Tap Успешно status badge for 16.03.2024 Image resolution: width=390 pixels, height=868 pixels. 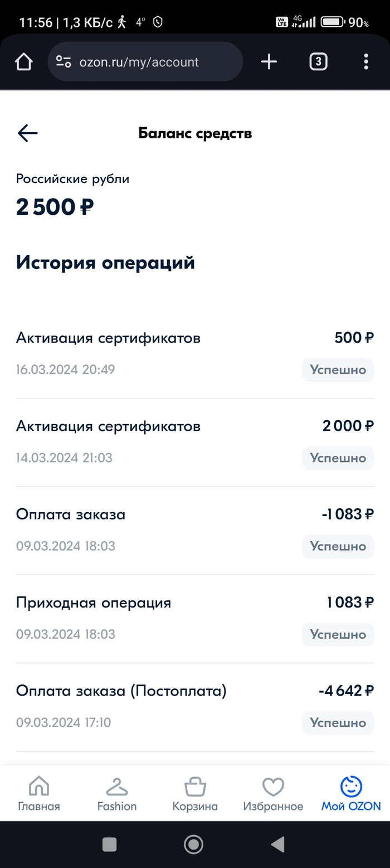[338, 370]
